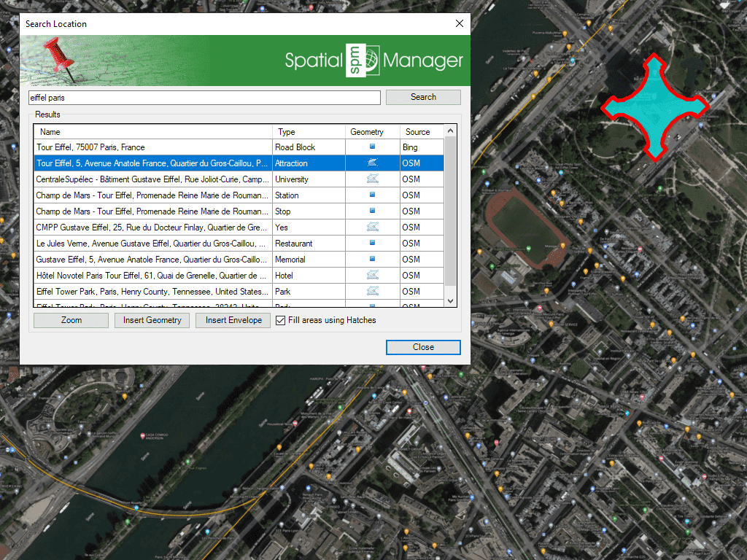Click the point geometry icon for Road Block row
Screen dimensions: 747x560
pos(372,147)
